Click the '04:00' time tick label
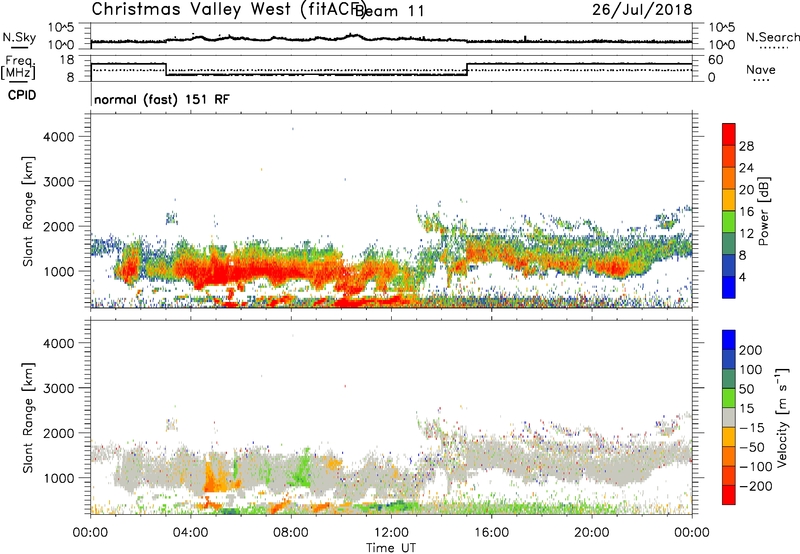The height and width of the screenshot is (554, 800). 190,533
